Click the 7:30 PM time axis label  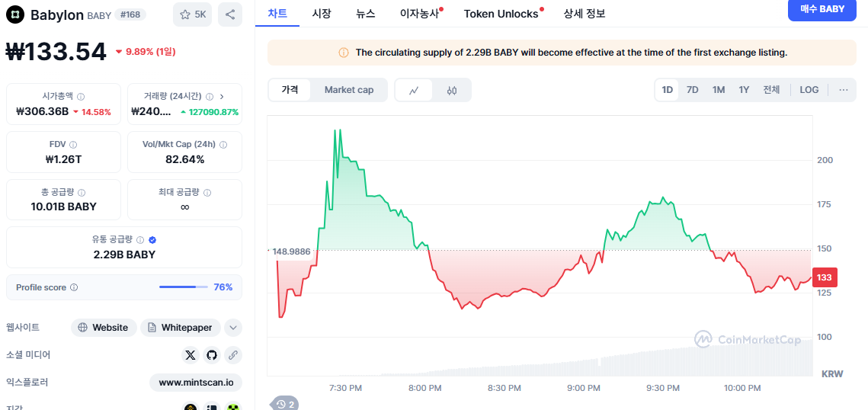[x=345, y=388]
